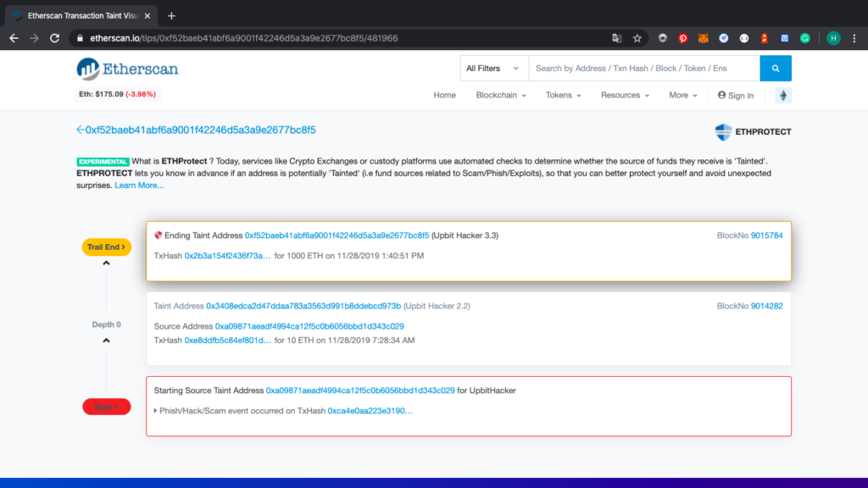Open the MetaMask fox extension
The image size is (868, 488).
pos(703,38)
